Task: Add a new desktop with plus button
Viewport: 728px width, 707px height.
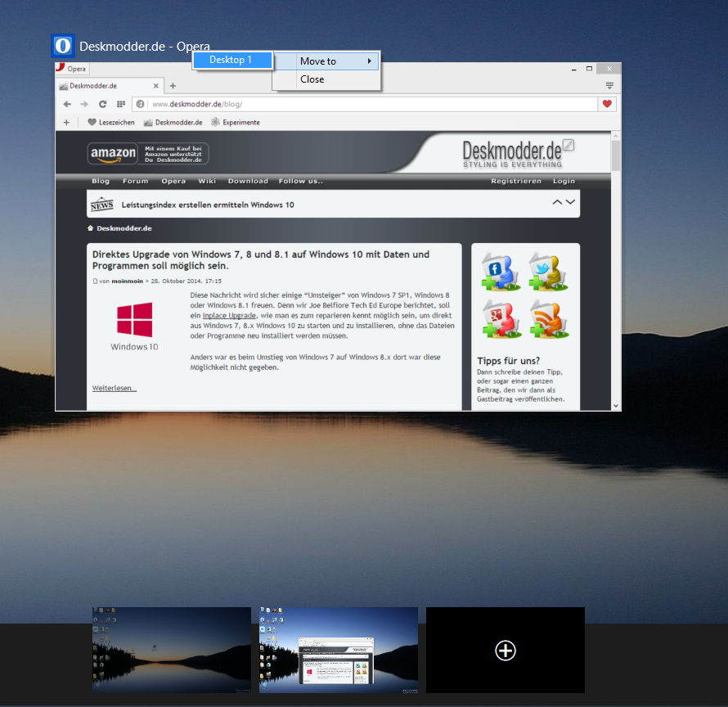Action: (x=506, y=651)
